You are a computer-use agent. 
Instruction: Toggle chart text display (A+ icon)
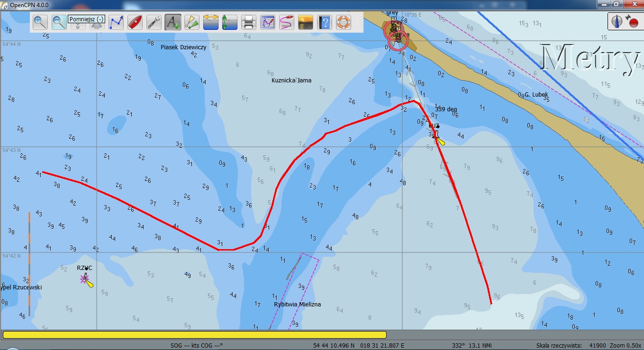173,22
